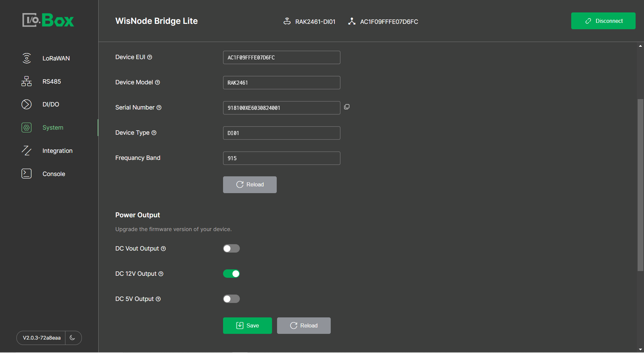Click the Console terminal icon
This screenshot has height=353, width=644.
coord(26,174)
